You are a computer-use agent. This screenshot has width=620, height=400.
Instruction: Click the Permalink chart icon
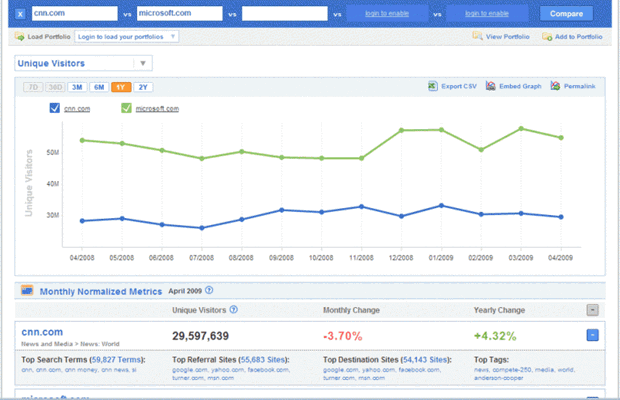click(555, 86)
